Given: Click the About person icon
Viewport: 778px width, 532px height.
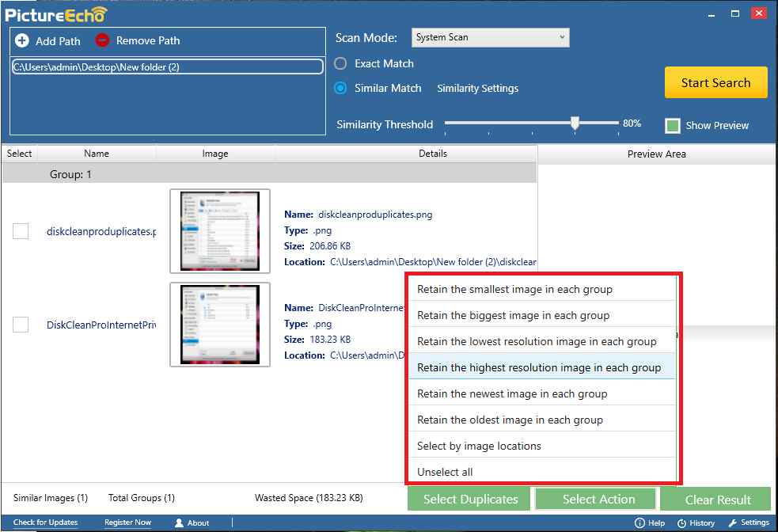Looking at the screenshot, I should 179,522.
